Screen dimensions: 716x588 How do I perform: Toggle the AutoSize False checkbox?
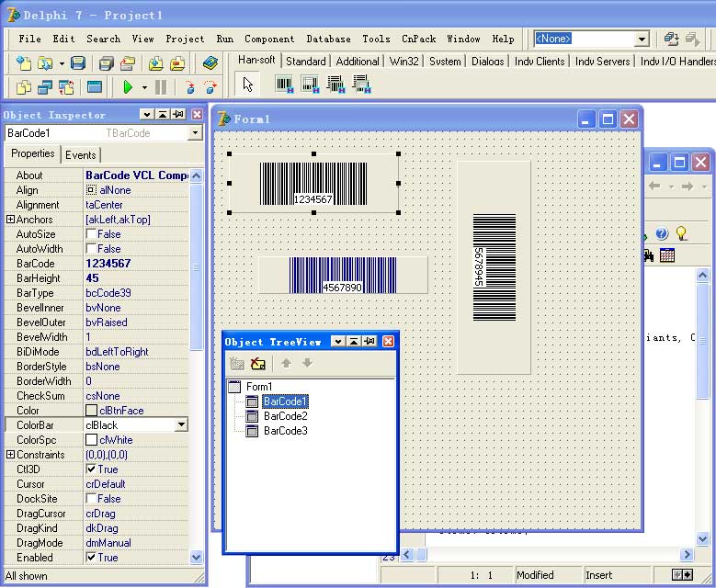coord(91,234)
